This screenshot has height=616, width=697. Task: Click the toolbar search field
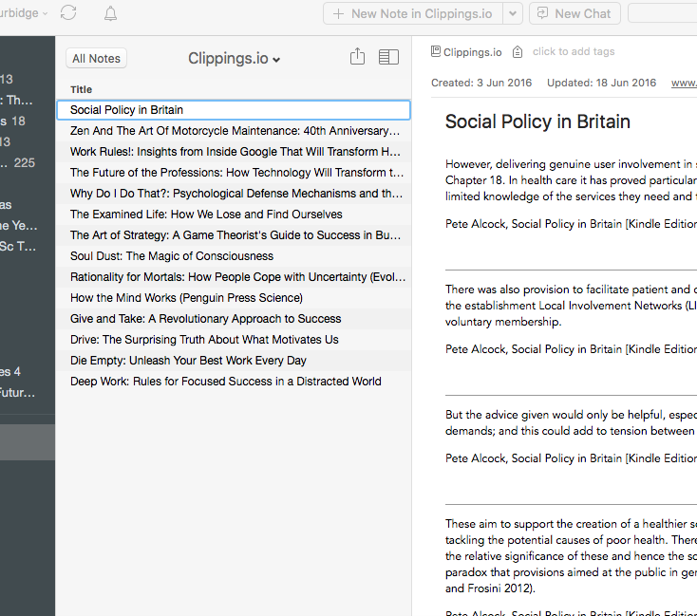[663, 13]
